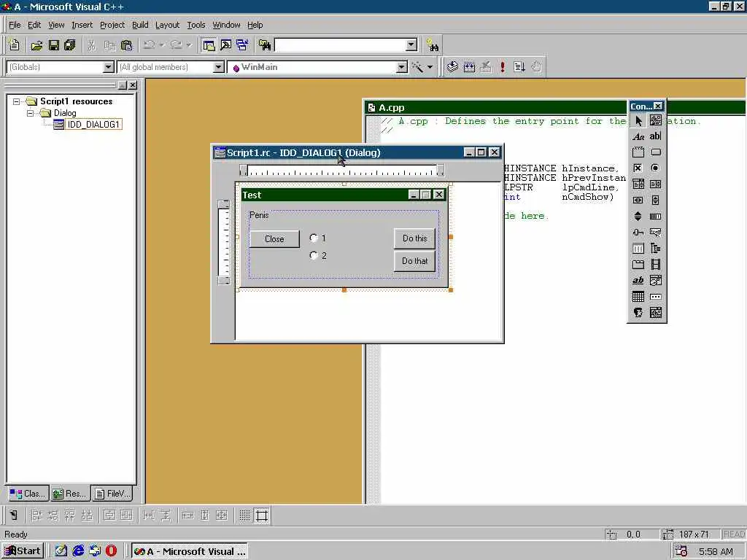Click the Test dialog icon in Dialog toolbar
This screenshot has height=560, width=747.
(14, 516)
